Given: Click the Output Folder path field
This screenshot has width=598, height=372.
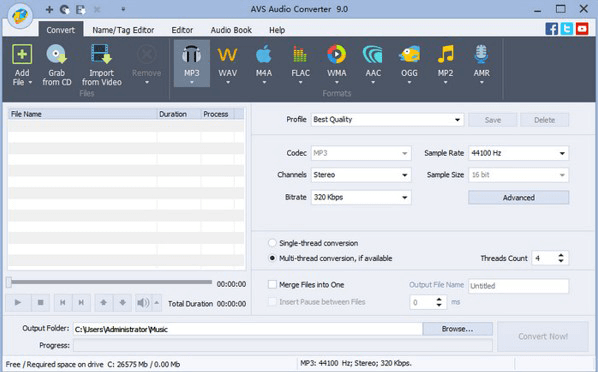Looking at the screenshot, I should [248, 329].
